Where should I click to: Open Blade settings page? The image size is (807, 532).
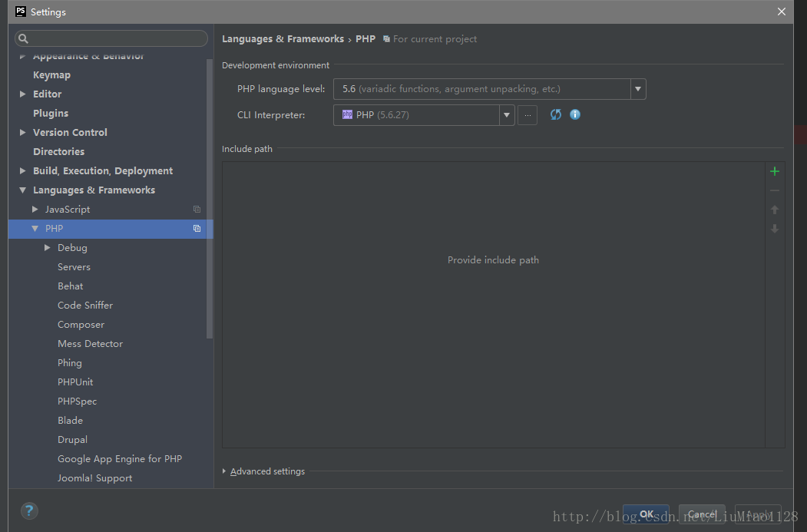pos(70,421)
